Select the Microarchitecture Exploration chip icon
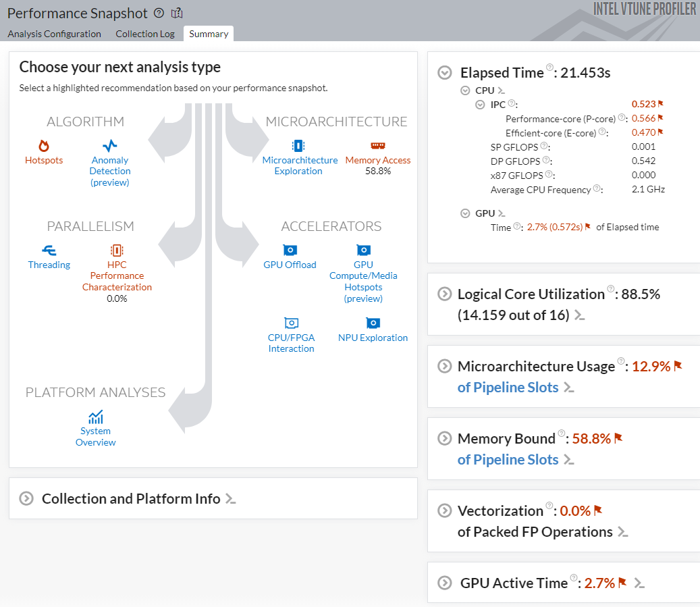The width and height of the screenshot is (700, 607). [298, 146]
